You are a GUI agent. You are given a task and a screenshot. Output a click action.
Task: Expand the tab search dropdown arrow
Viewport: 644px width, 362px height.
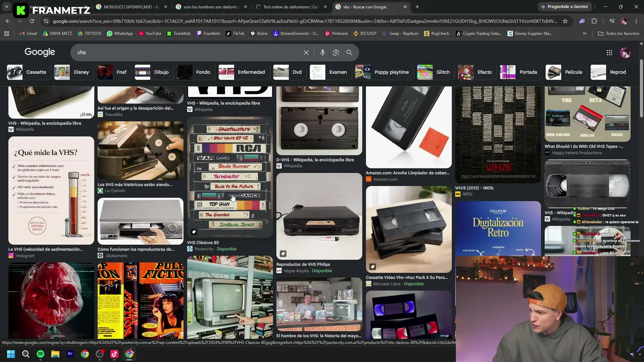[7, 7]
